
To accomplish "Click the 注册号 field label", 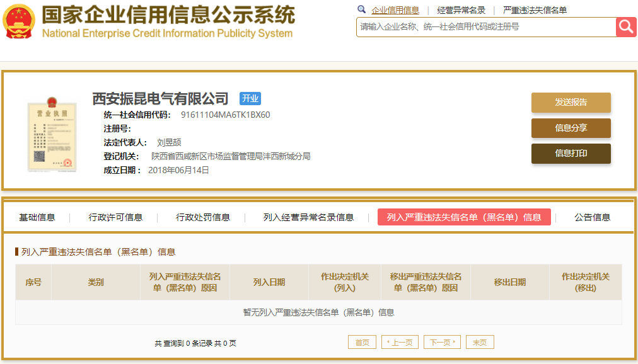I will click(x=117, y=128).
